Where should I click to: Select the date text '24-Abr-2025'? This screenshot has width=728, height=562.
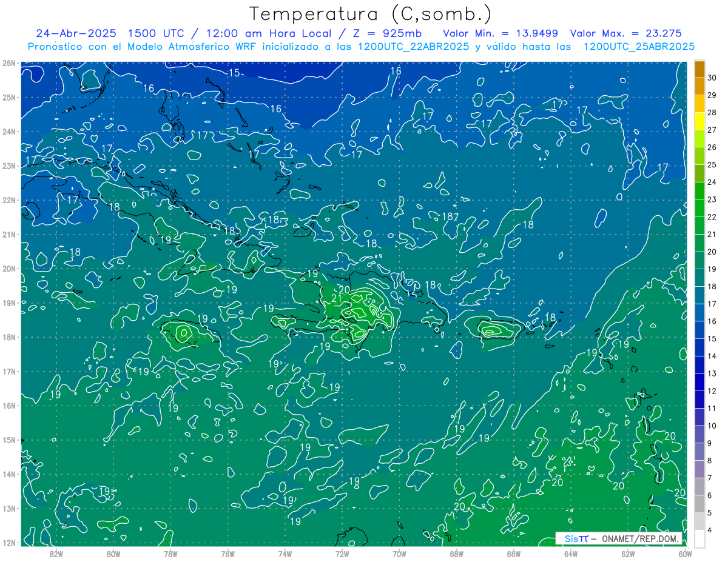(x=76, y=33)
